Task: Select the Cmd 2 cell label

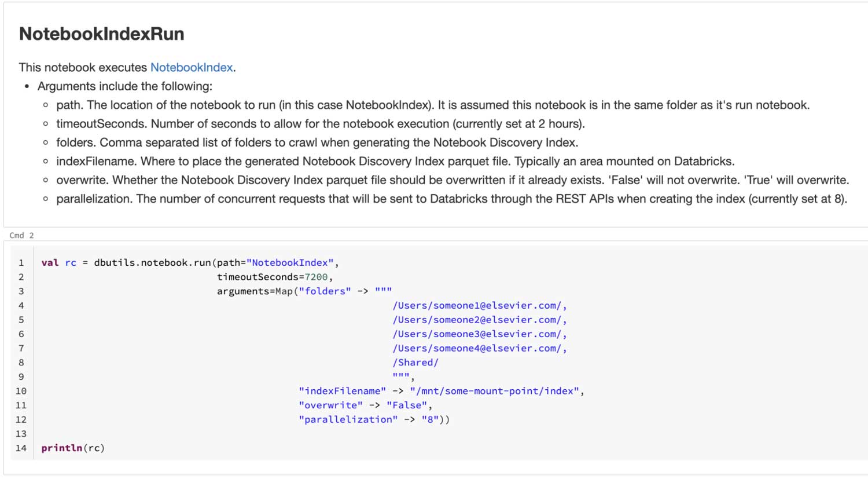Action: click(22, 235)
